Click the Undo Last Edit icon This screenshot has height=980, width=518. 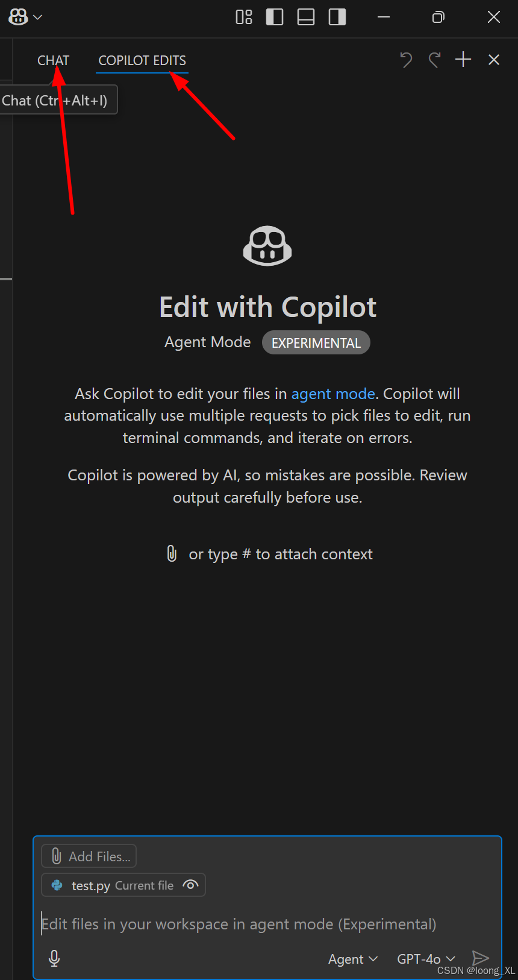[x=406, y=59]
